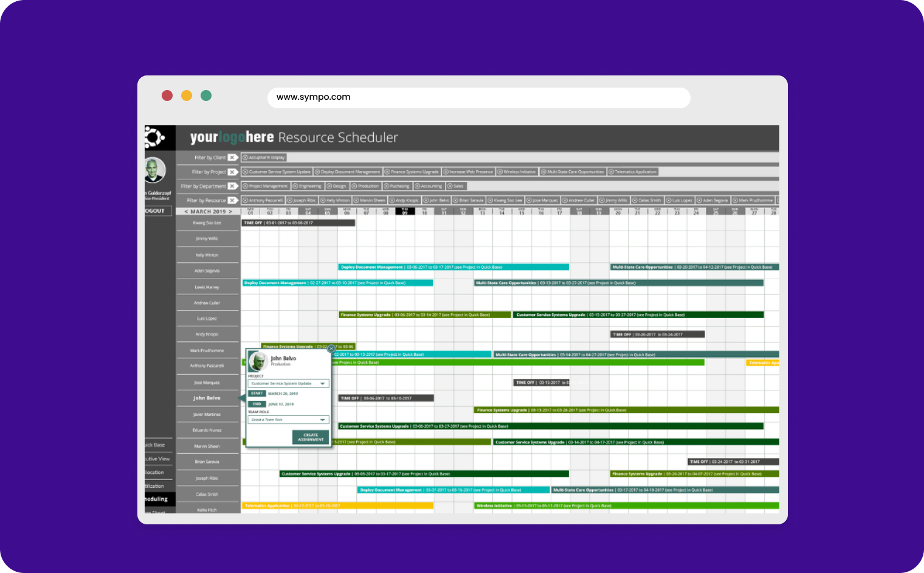Remove Brian Saravia resource filter chip
The width and height of the screenshot is (924, 573).
(456, 200)
